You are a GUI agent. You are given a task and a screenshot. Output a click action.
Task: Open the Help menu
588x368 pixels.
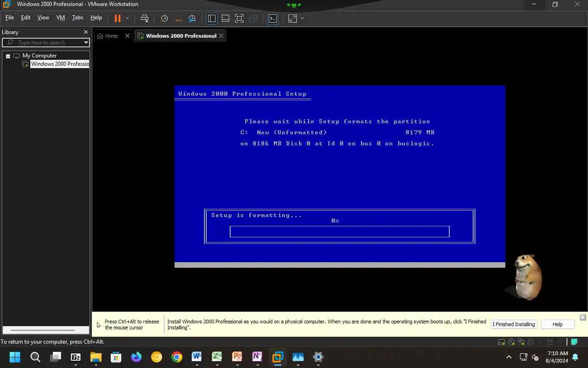[96, 17]
